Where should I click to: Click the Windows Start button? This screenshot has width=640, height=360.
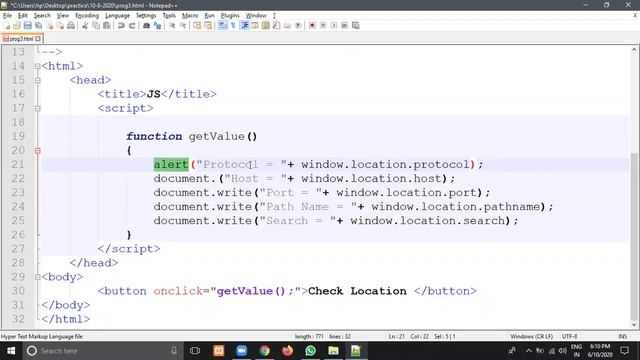click(11, 351)
